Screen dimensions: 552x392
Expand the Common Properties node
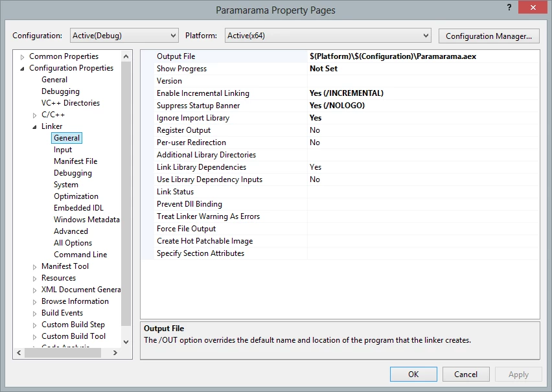coord(23,57)
